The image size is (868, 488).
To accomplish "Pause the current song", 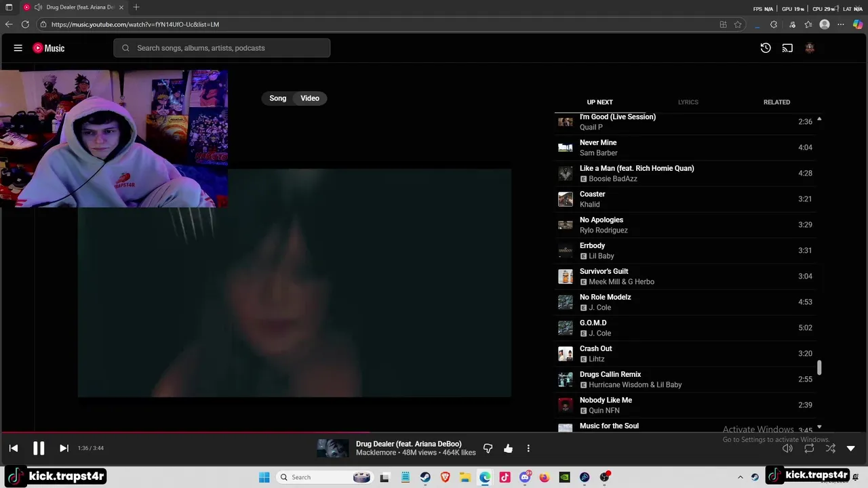I will 39,448.
